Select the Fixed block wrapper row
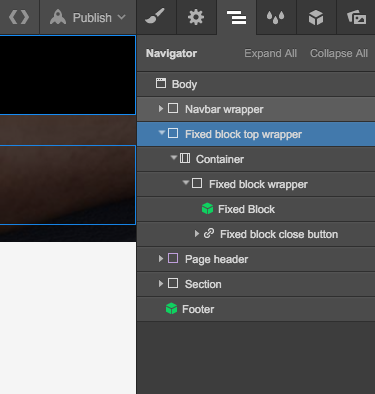 256,184
